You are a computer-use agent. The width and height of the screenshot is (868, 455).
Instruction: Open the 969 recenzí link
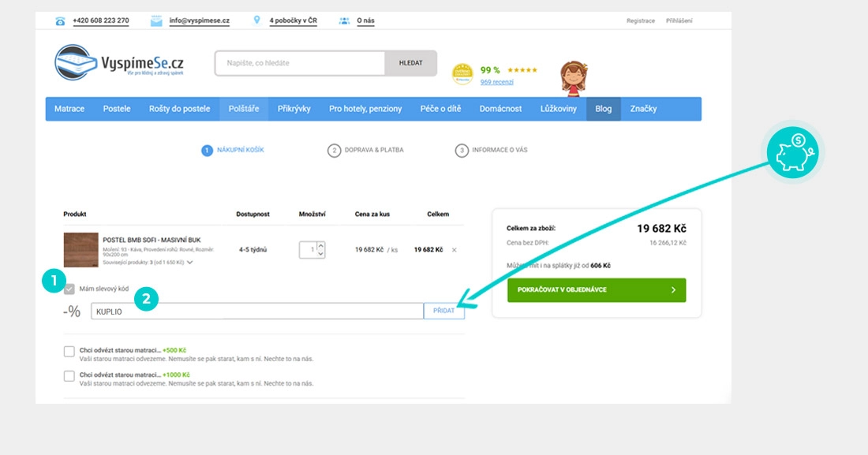[x=496, y=82]
